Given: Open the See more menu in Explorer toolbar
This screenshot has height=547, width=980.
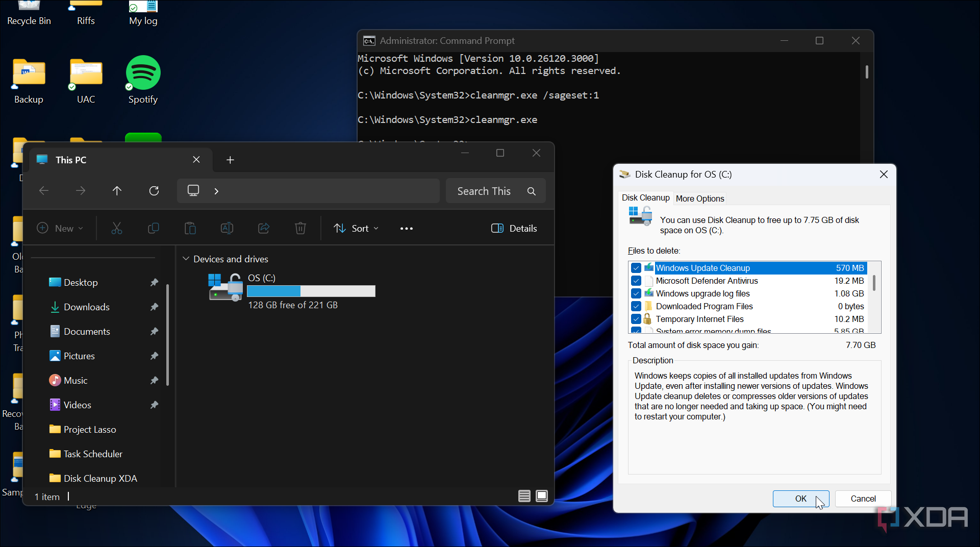Looking at the screenshot, I should 406,228.
